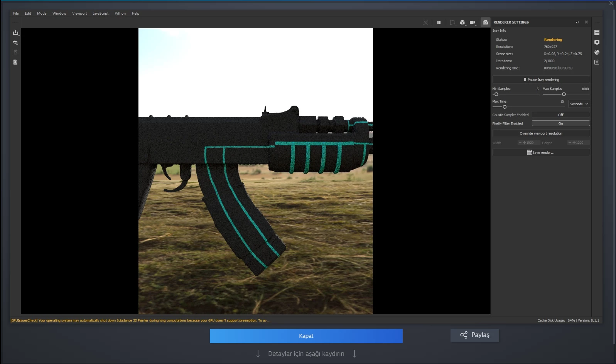Click Save render button

pos(541,152)
